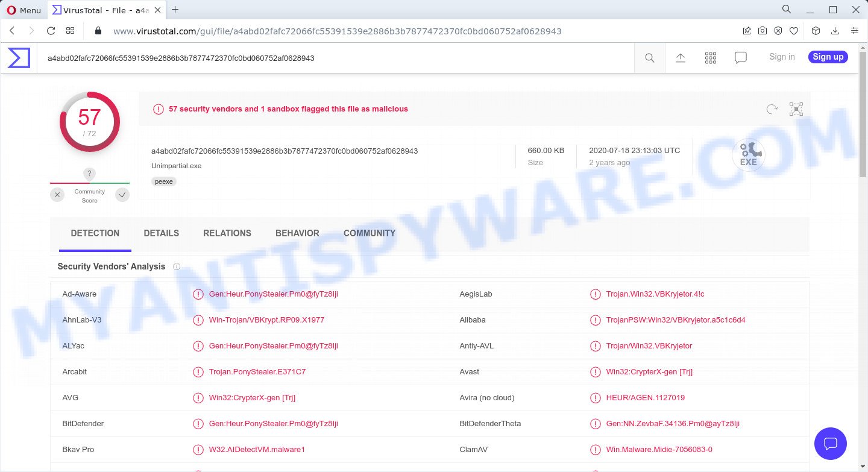The image size is (868, 472).
Task: Click Avast Win32:CrypterX-gen [Trj] result
Action: click(649, 372)
